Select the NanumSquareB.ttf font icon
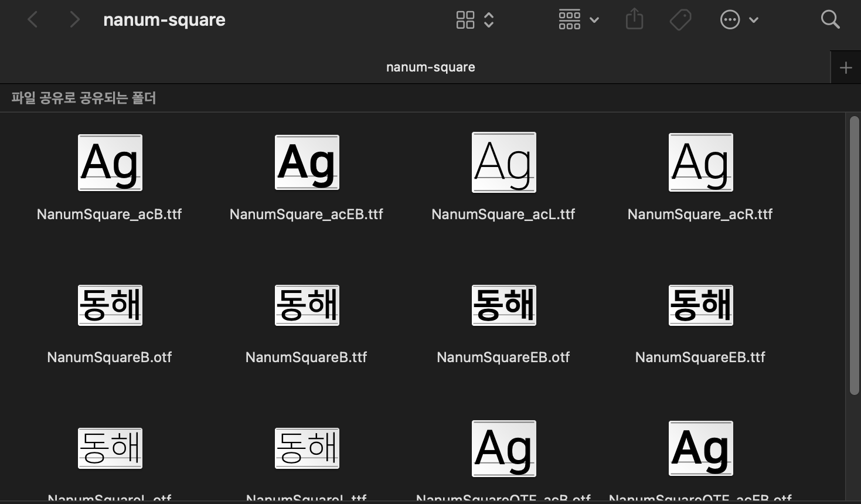The width and height of the screenshot is (861, 504). pyautogui.click(x=307, y=305)
